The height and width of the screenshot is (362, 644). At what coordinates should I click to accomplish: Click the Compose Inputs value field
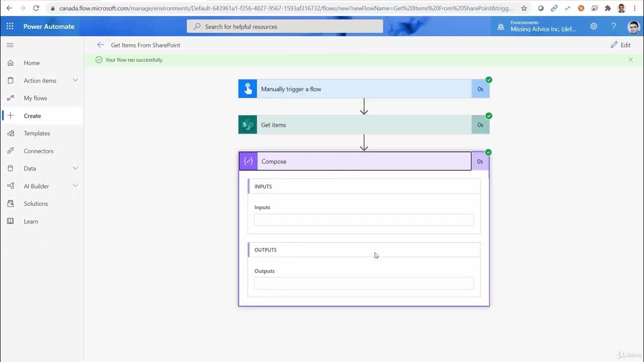(x=364, y=220)
